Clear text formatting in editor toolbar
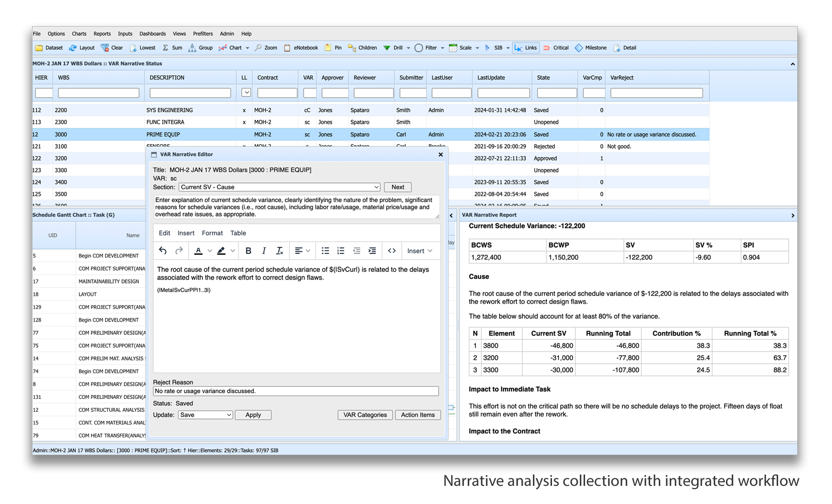The image size is (832, 504). (279, 251)
